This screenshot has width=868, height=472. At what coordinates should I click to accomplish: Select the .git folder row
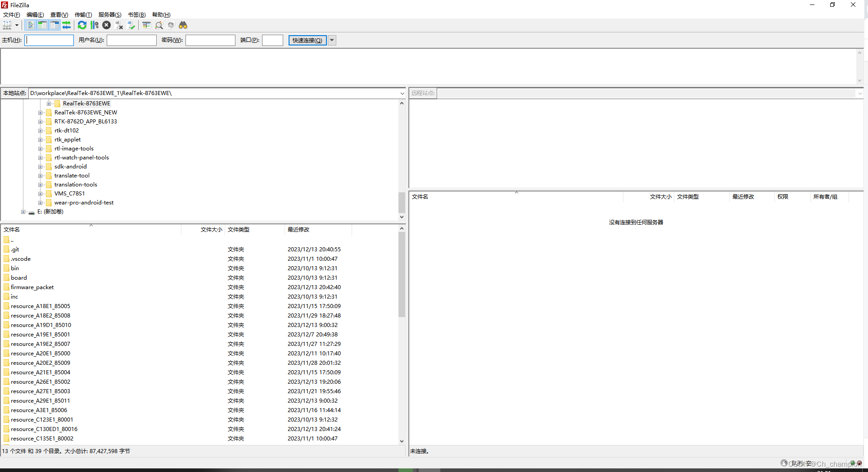tap(199, 250)
